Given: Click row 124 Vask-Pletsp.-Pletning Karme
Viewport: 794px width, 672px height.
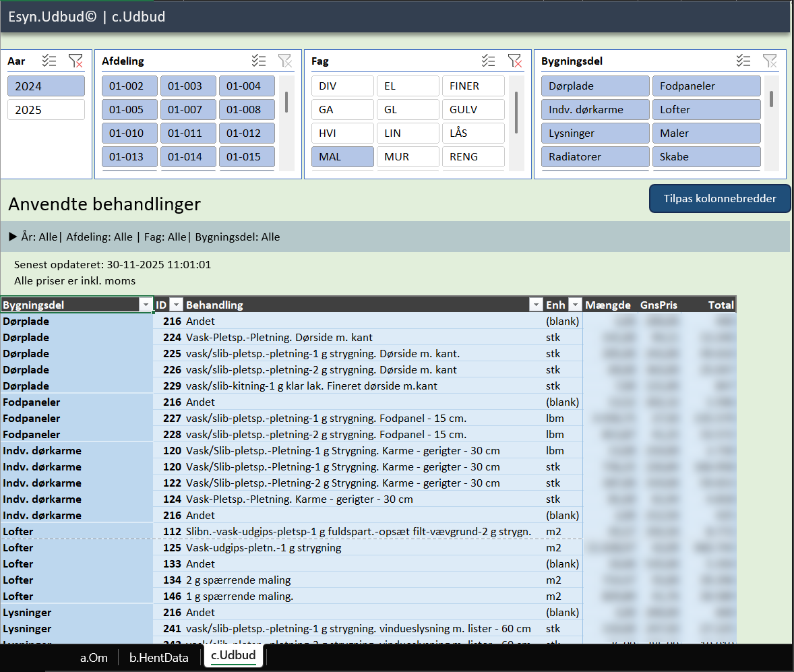Looking at the screenshot, I should pyautogui.click(x=368, y=499).
